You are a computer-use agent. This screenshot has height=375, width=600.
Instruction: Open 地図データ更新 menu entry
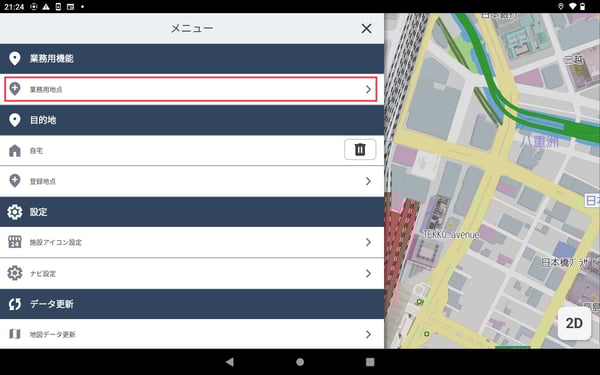coord(192,334)
